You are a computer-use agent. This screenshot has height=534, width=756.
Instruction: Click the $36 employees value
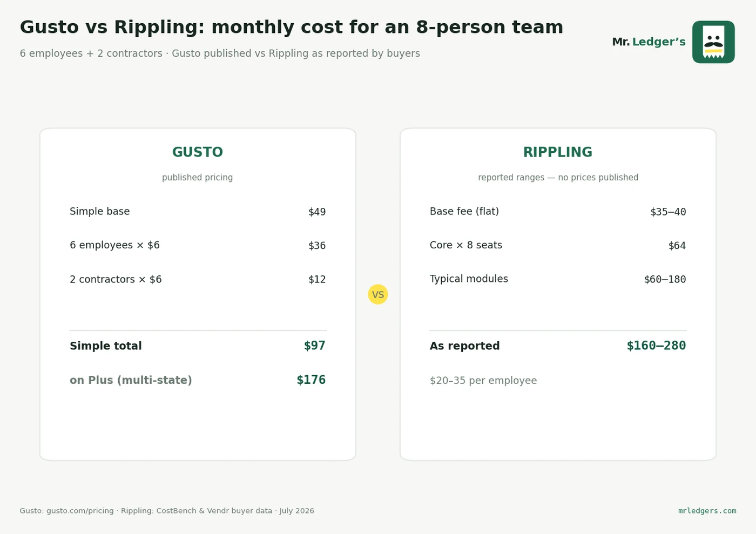[x=317, y=246]
